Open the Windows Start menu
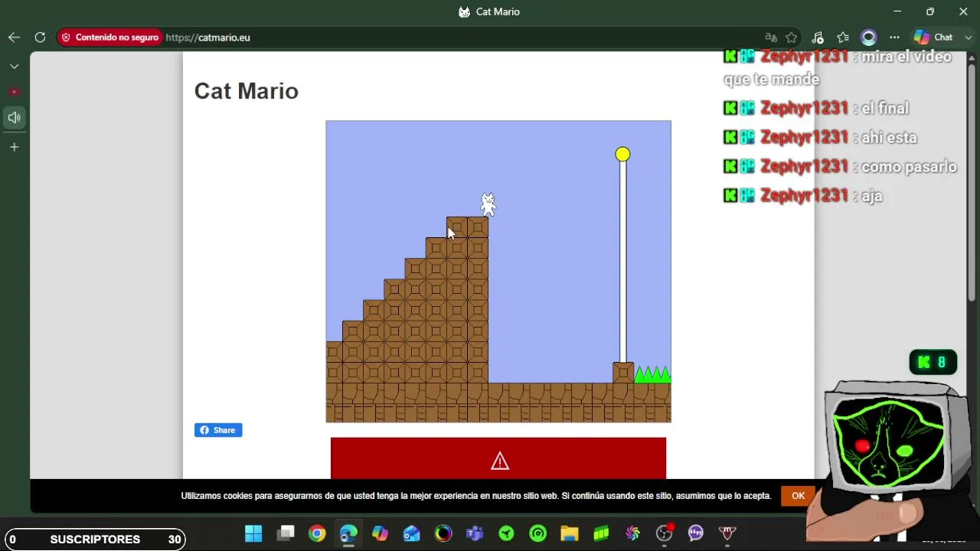 tap(253, 533)
